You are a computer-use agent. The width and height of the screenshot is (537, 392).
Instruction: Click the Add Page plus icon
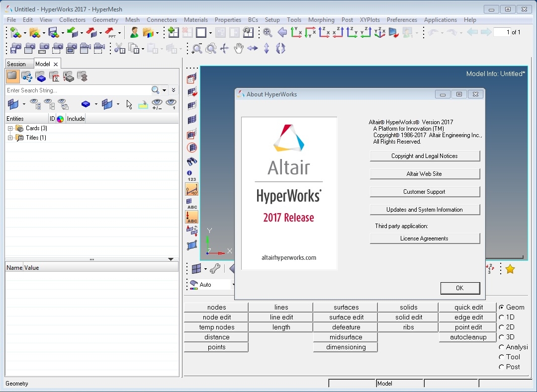174,33
